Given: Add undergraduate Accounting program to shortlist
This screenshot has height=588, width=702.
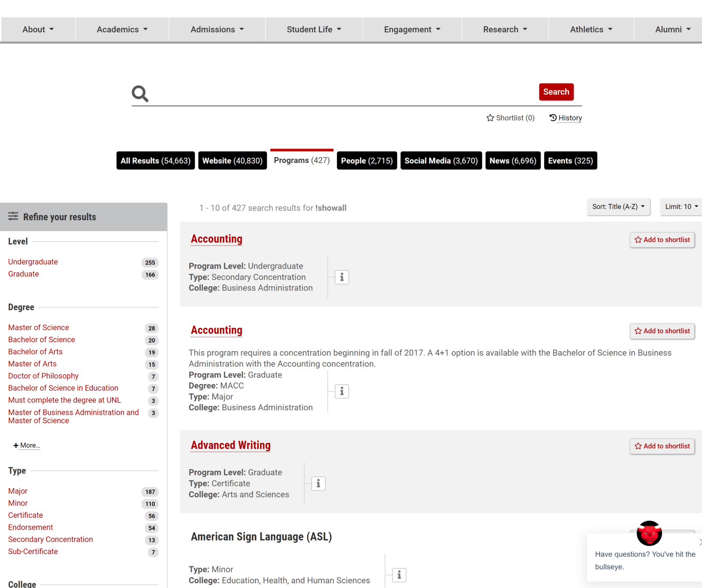Looking at the screenshot, I should point(662,240).
